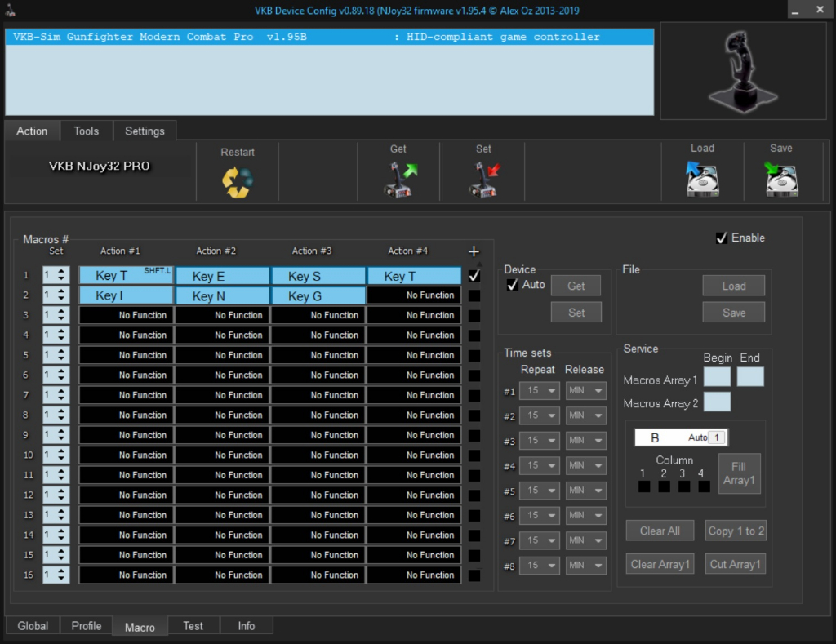Open the #3 Release dropdown
This screenshot has height=644, width=836.
coord(586,441)
